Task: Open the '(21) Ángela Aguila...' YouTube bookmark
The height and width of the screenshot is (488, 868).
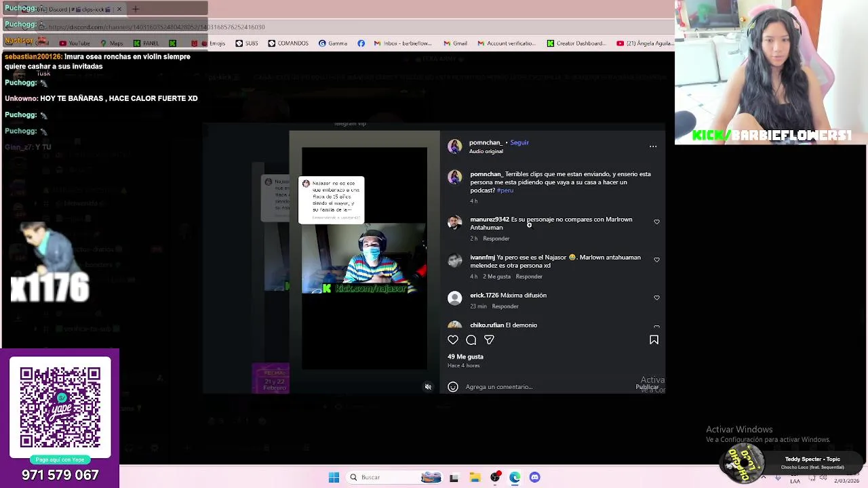Action: [x=644, y=43]
